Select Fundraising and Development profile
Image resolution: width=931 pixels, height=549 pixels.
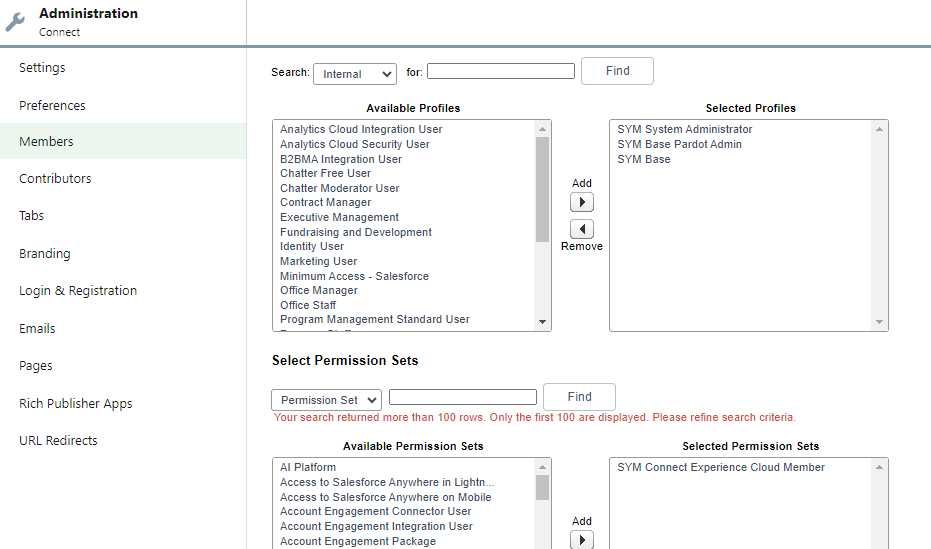coord(356,232)
